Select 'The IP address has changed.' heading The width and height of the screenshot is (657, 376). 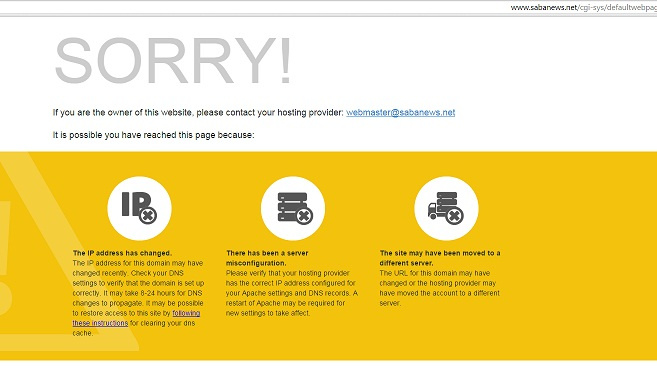tap(122, 253)
